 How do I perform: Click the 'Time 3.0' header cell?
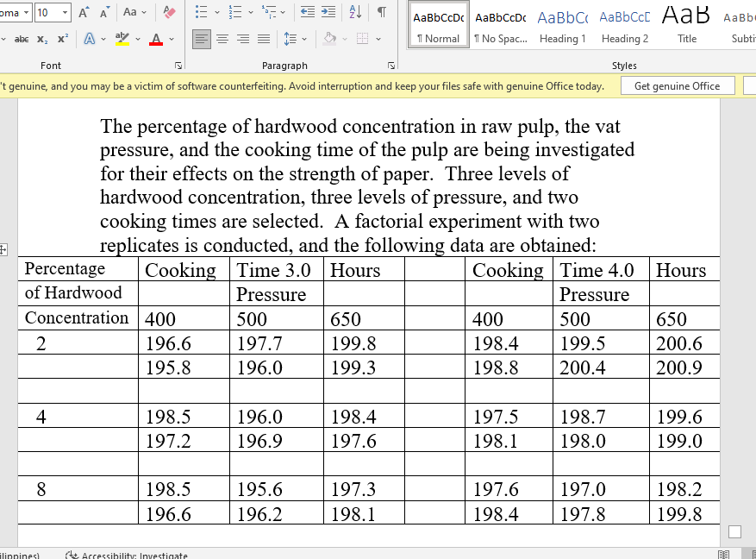pyautogui.click(x=276, y=269)
